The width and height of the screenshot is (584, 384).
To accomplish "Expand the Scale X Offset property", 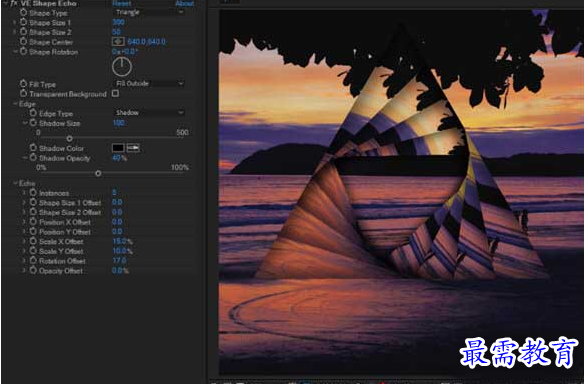I will tap(24, 241).
